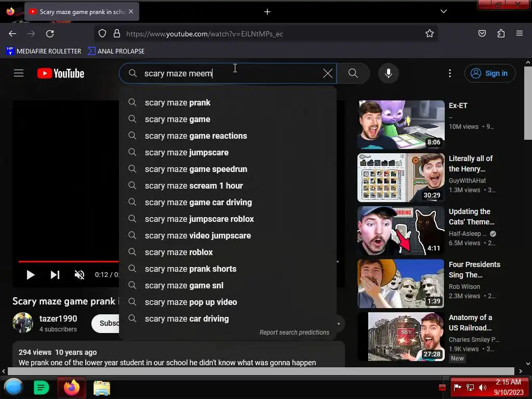
Task: Open Four Presidents Sing video thumbnail
Action: pos(401,284)
